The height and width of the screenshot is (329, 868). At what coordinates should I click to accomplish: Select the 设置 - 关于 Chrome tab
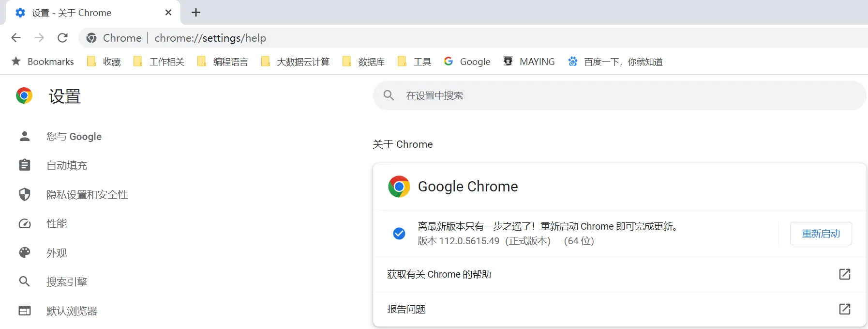tap(93, 13)
